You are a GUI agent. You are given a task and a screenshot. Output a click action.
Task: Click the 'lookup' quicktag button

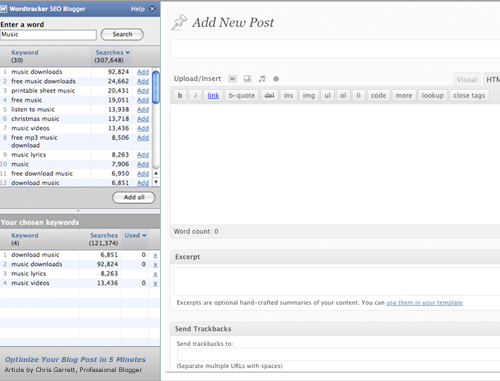pyautogui.click(x=433, y=96)
